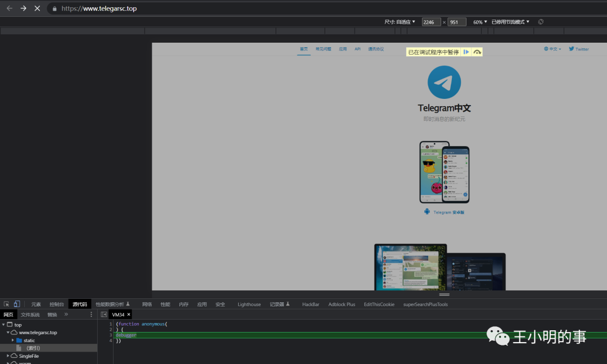Switch to the 网络 panel
This screenshot has width=607, height=364.
(x=147, y=304)
